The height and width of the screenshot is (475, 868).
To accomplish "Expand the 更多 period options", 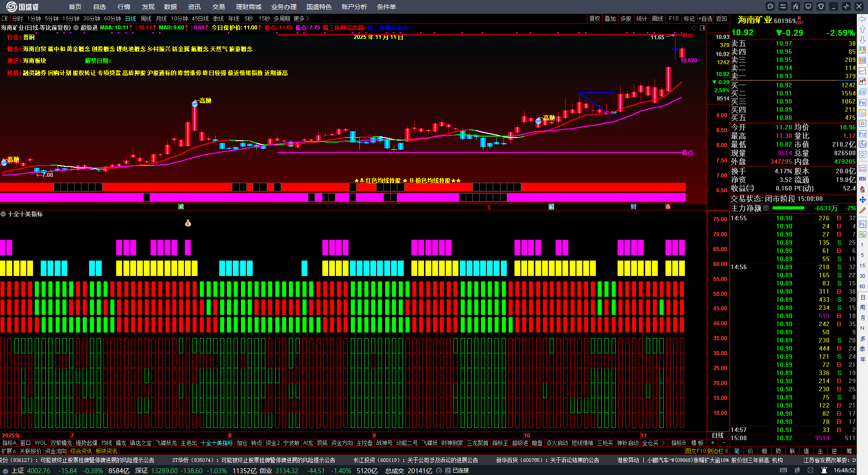I will [x=302, y=19].
